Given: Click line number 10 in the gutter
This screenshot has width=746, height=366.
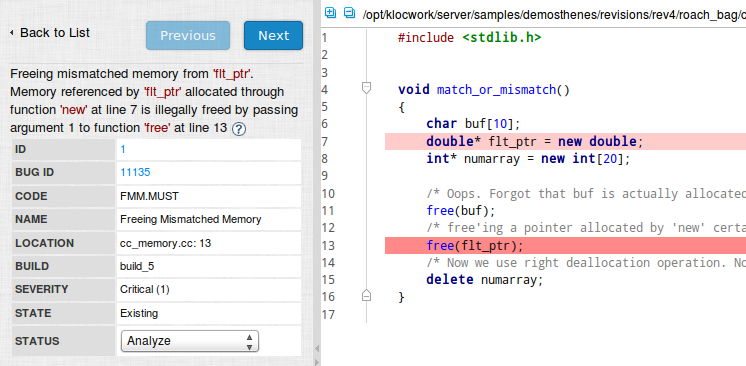Looking at the screenshot, I should [x=328, y=194].
